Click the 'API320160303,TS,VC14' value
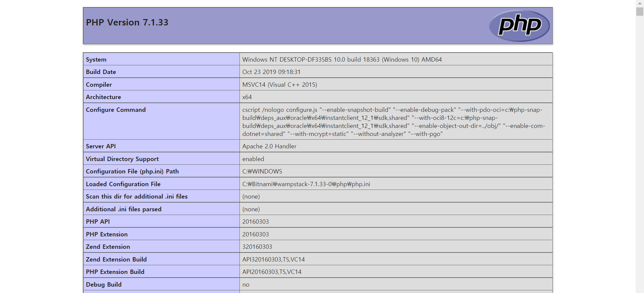This screenshot has width=644, height=293. coord(273,259)
